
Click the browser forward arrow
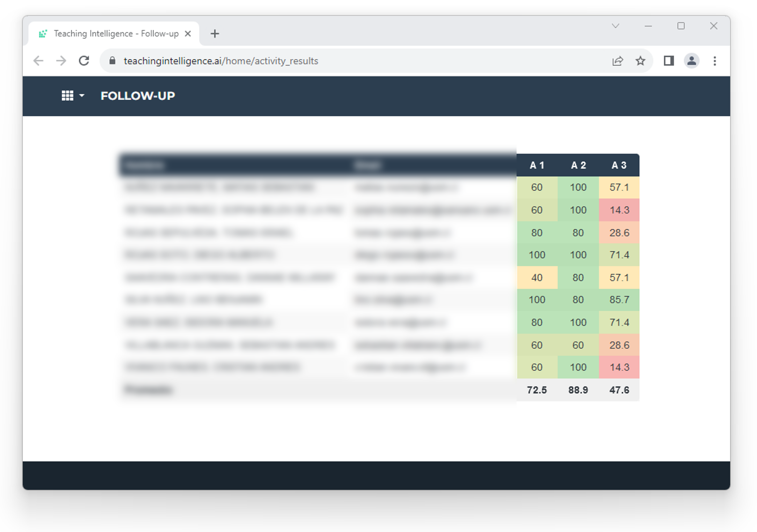pos(61,61)
